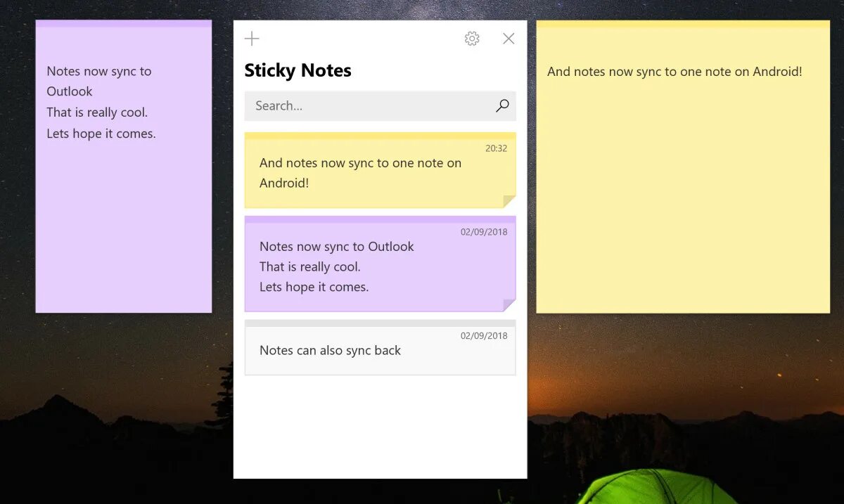Open the 'Notes can also sync back' card
Viewport: 844px width, 504px height.
coord(381,347)
